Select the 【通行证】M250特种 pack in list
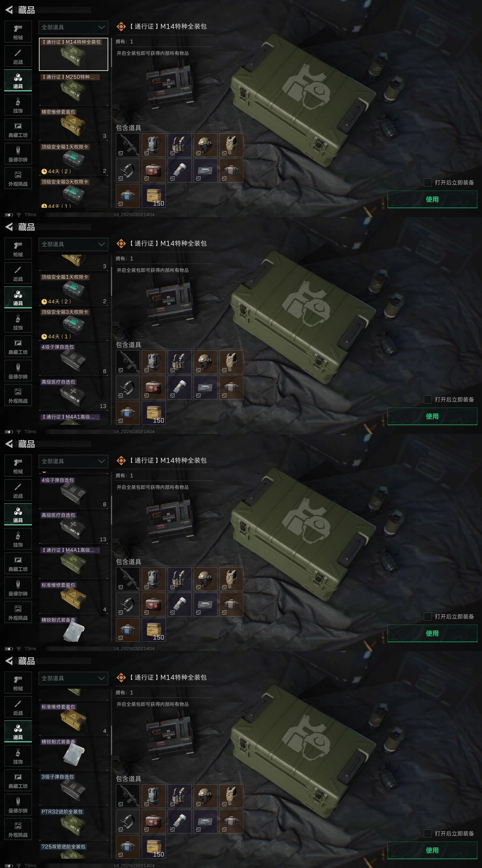Screen dimensions: 482x868 pyautogui.click(x=74, y=89)
